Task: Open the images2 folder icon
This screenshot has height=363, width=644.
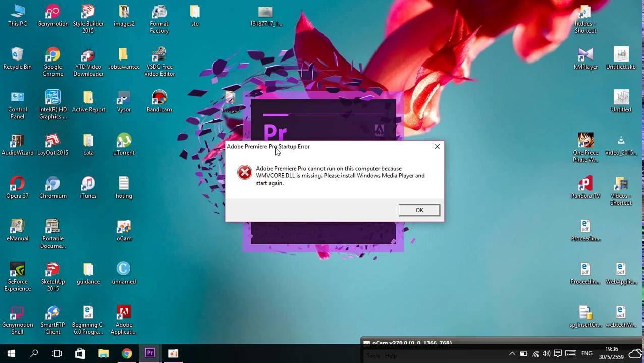Action: pos(124,16)
